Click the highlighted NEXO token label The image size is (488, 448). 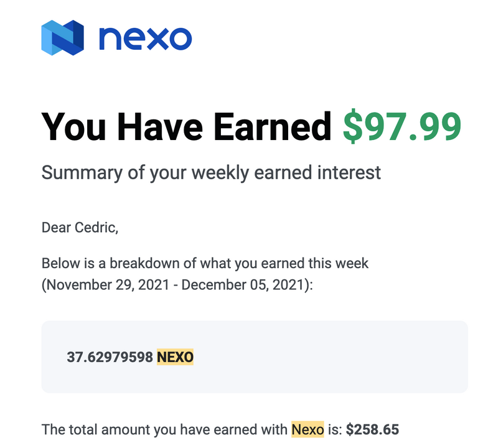pyautogui.click(x=176, y=357)
